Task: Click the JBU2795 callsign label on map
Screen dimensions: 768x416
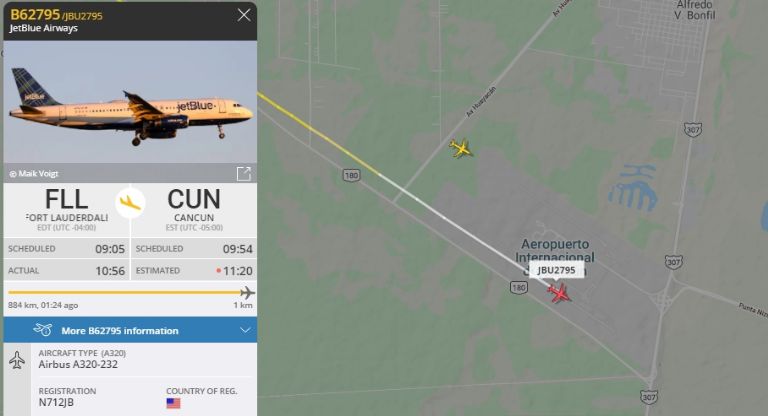Action: click(556, 270)
